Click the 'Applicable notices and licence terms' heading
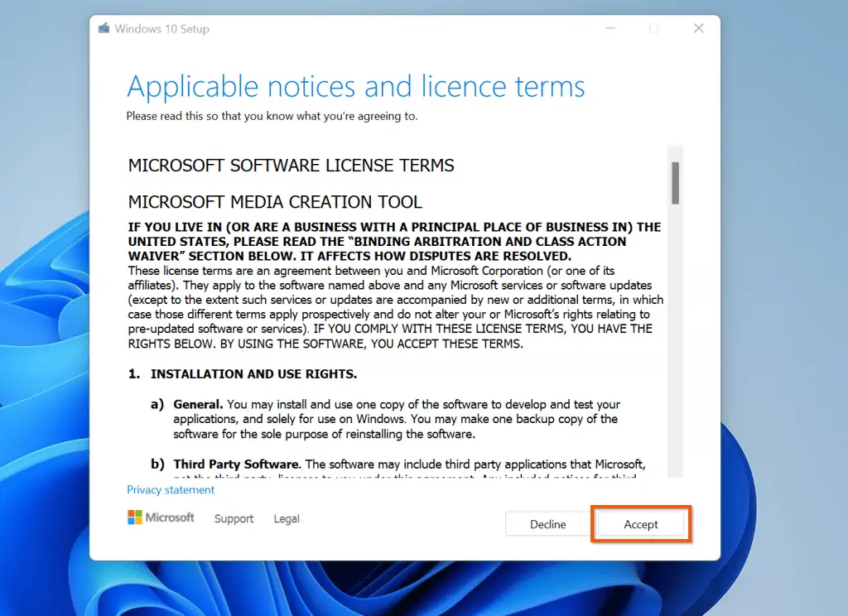This screenshot has width=848, height=616. 355,86
